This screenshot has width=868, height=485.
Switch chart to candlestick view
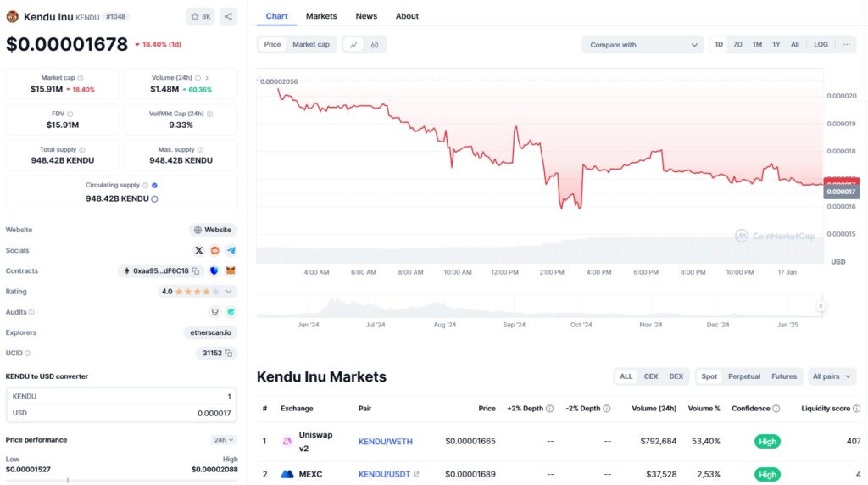[374, 45]
